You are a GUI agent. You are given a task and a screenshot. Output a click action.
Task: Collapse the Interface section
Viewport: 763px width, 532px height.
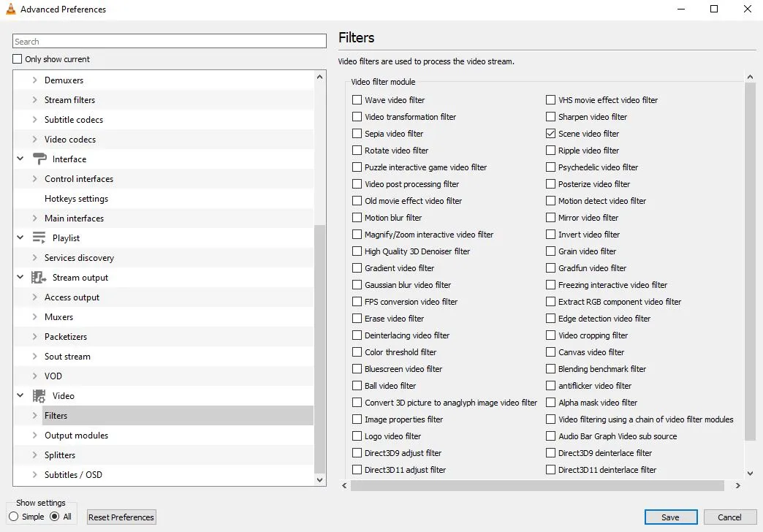pos(20,159)
